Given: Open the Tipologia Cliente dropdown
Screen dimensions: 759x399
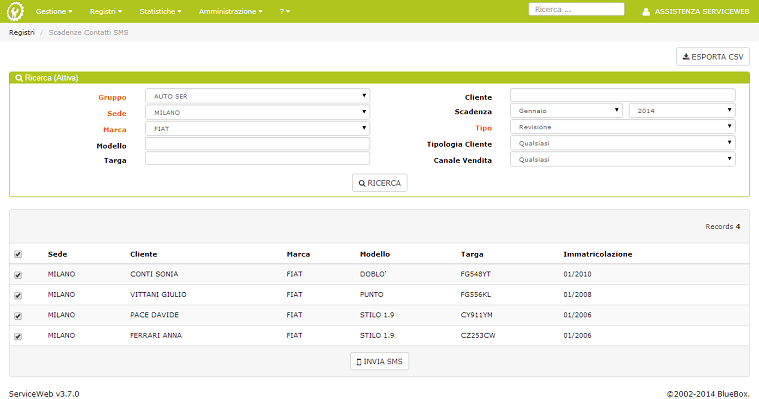Looking at the screenshot, I should tap(622, 143).
